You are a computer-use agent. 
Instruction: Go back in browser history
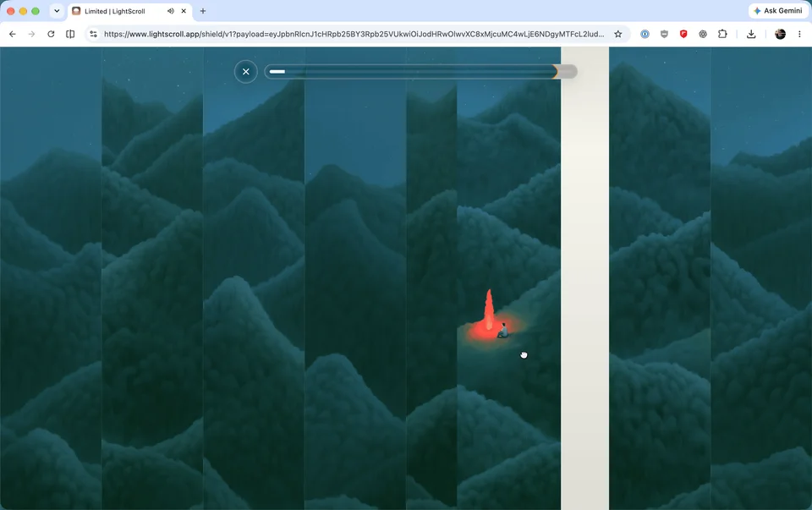[13, 34]
